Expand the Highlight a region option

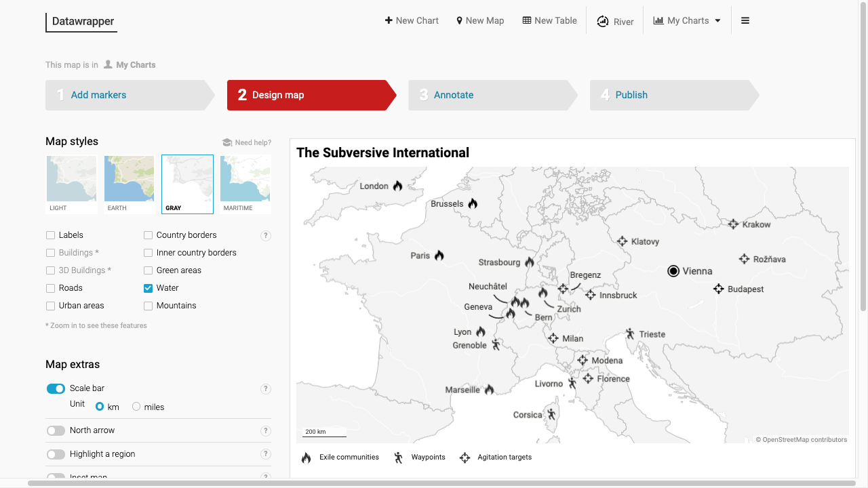pyautogui.click(x=56, y=454)
